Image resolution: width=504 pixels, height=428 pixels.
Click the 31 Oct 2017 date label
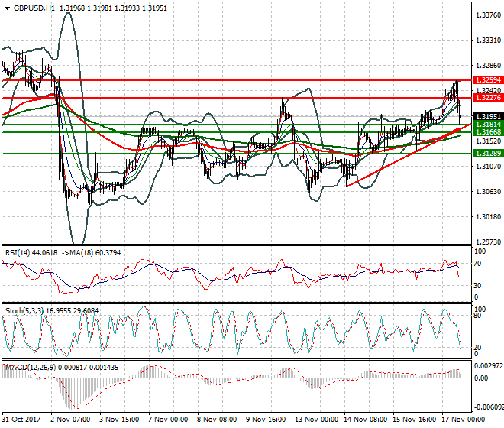21,420
